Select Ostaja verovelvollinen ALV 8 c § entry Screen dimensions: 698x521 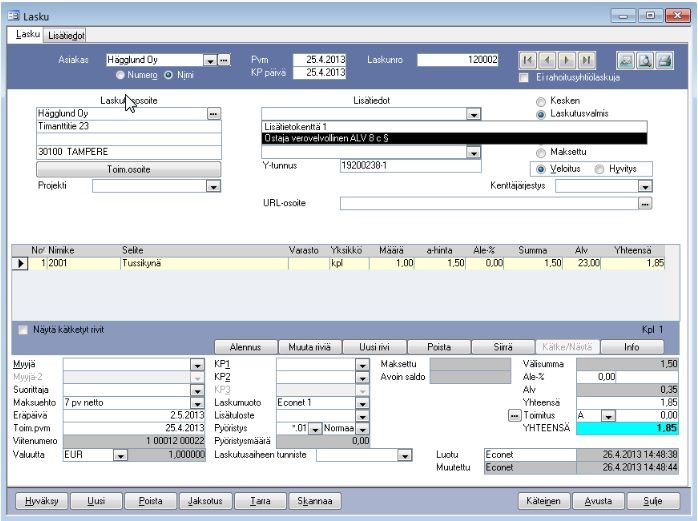tap(454, 138)
